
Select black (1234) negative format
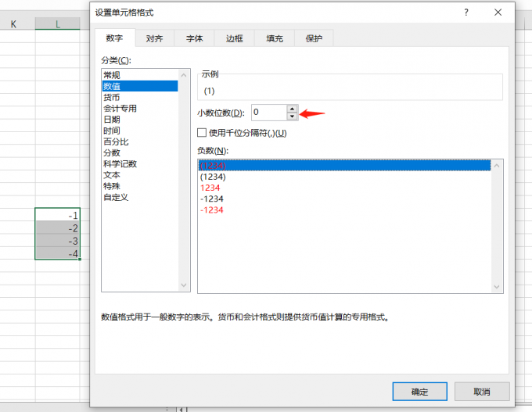coord(344,177)
